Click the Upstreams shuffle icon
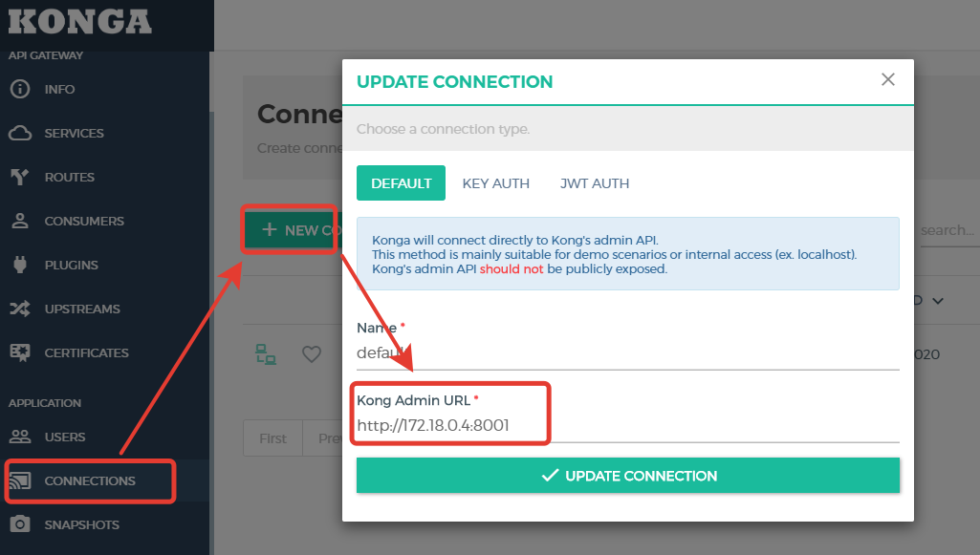 [x=20, y=310]
